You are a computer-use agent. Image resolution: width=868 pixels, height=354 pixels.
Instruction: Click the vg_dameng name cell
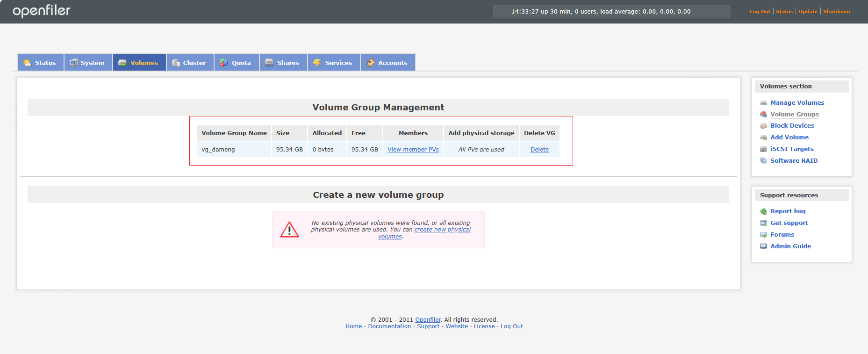(234, 150)
